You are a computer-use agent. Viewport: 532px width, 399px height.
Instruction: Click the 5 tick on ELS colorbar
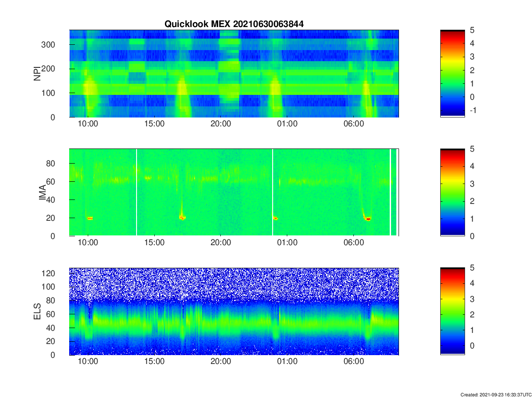coord(473,268)
